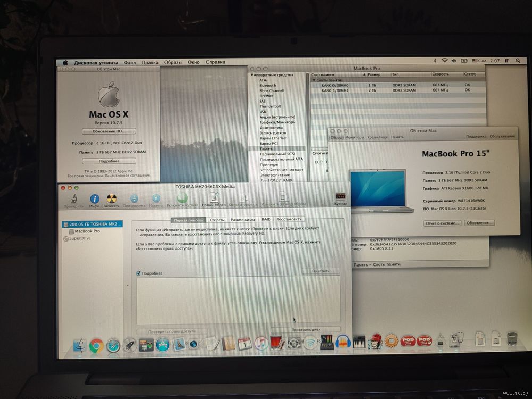Image resolution: width=532 pixels, height=399 pixels.
Task: Select the MacBook Pro volume in sidebar
Action: tap(87, 231)
